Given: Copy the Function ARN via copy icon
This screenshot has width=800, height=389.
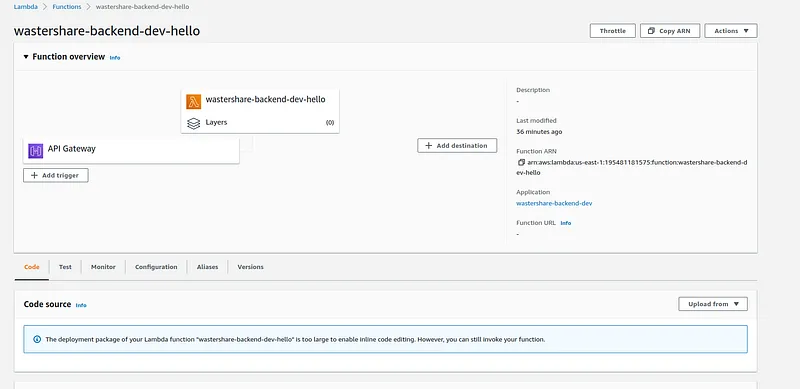Looking at the screenshot, I should (x=521, y=162).
